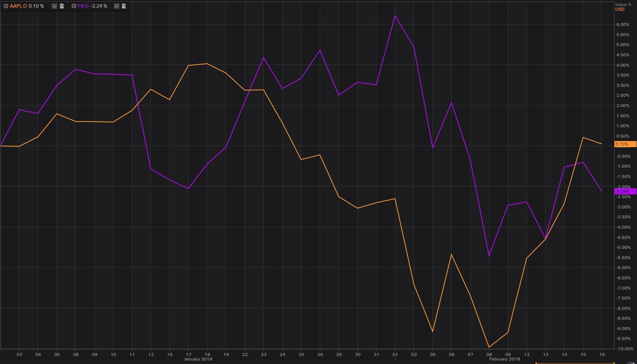Click the orange 0.10% last-value tag on the axis
637x364 pixels.
coord(625,144)
